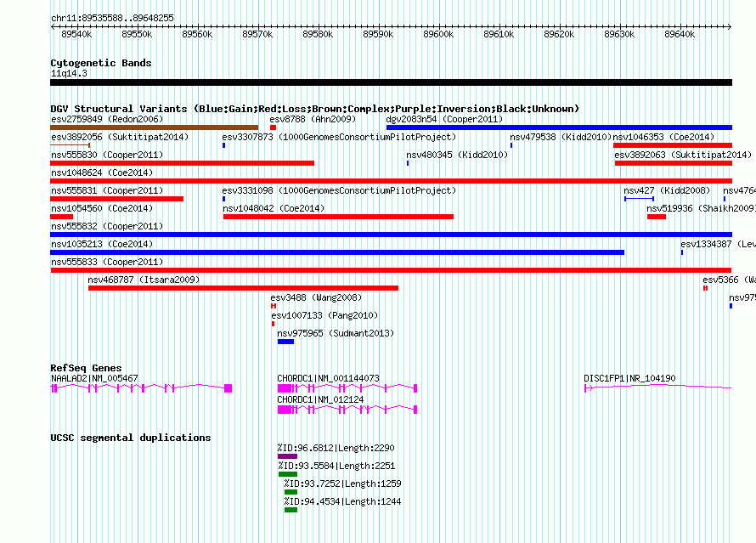Viewport: 756px width, 543px height.
Task: Click esv3892063 (Suktitipat2014) label
Action: pos(683,155)
